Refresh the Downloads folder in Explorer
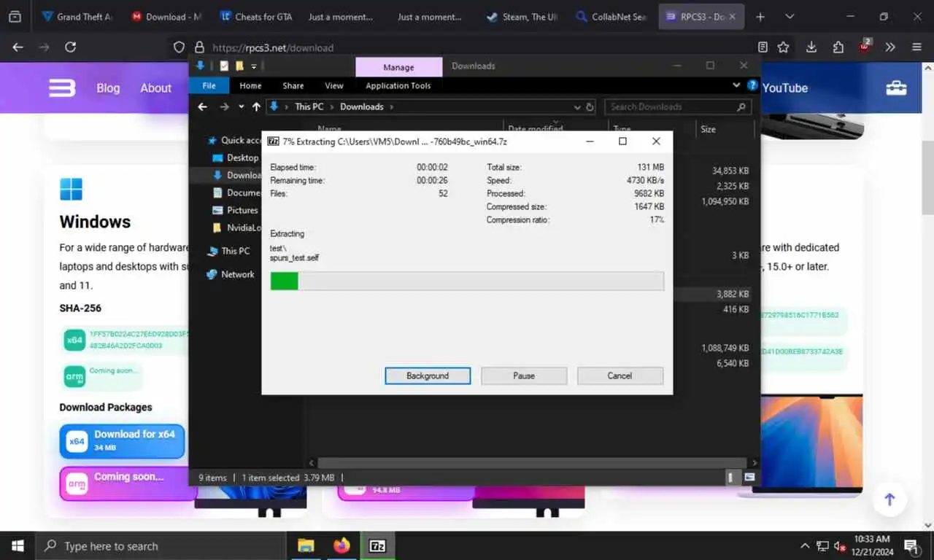The image size is (934, 560). pos(590,106)
